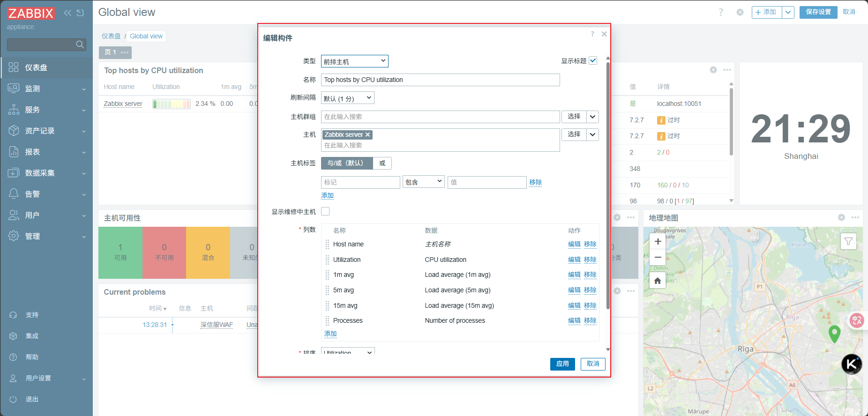This screenshot has width=868, height=416.
Task: Click the page 1 tab three-dots icon
Action: click(x=125, y=52)
